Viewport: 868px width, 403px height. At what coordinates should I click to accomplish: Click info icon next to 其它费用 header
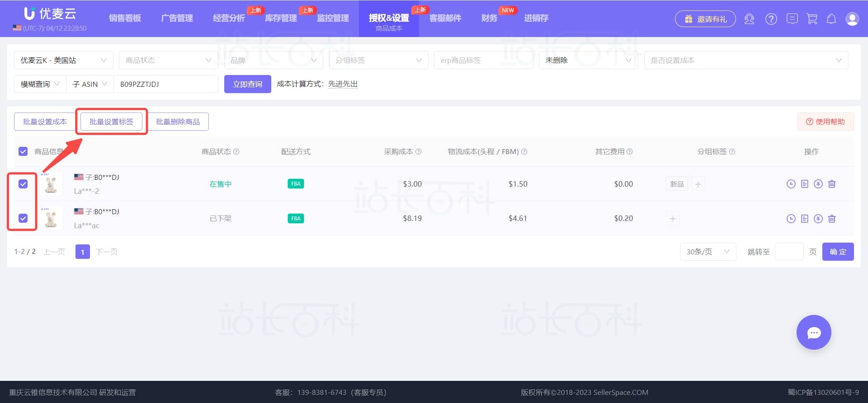point(629,152)
